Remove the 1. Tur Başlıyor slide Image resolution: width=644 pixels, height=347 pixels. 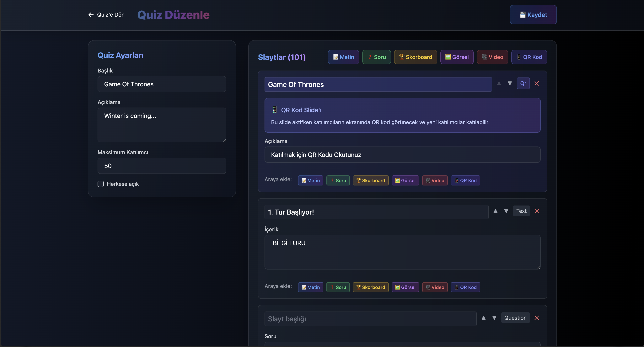(536, 211)
